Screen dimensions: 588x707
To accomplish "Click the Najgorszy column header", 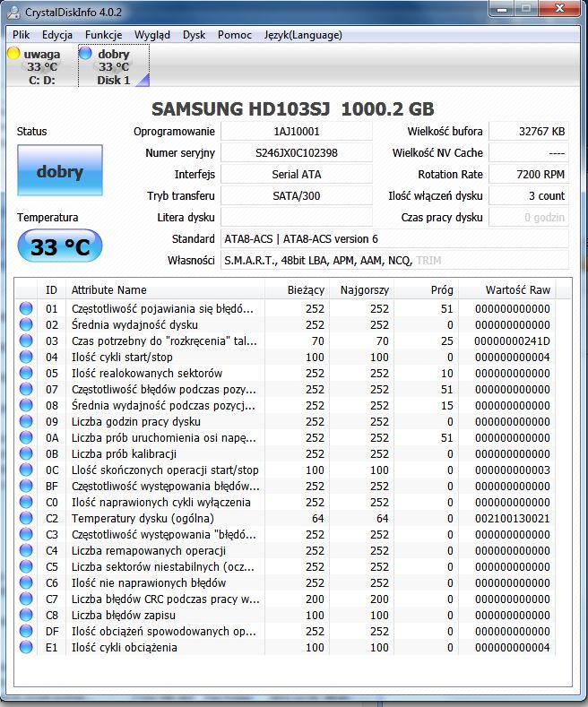I will [x=361, y=290].
